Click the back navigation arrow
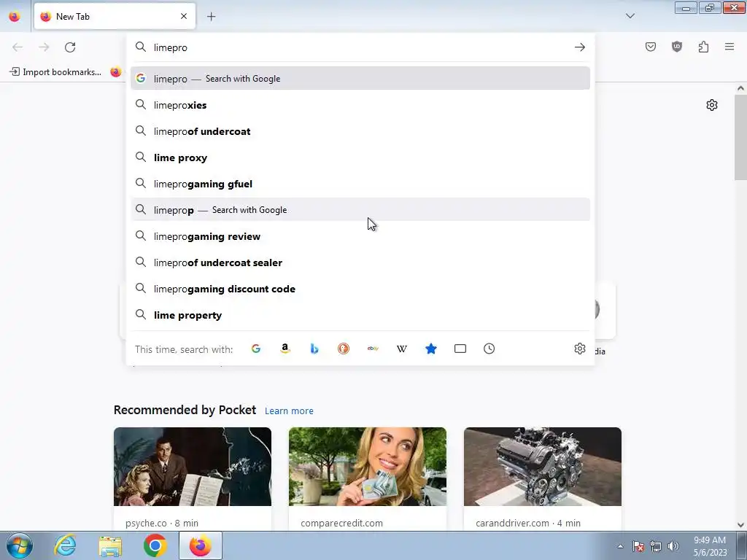747x560 pixels. [18, 47]
